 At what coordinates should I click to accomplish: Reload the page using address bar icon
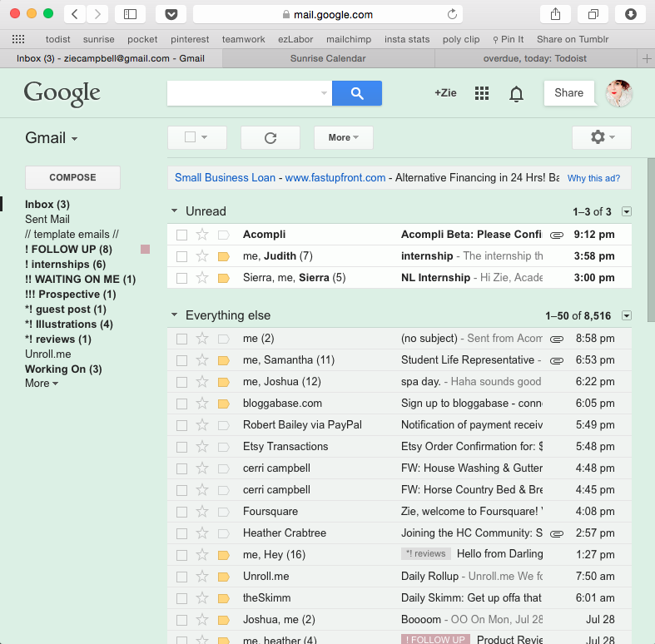(452, 14)
